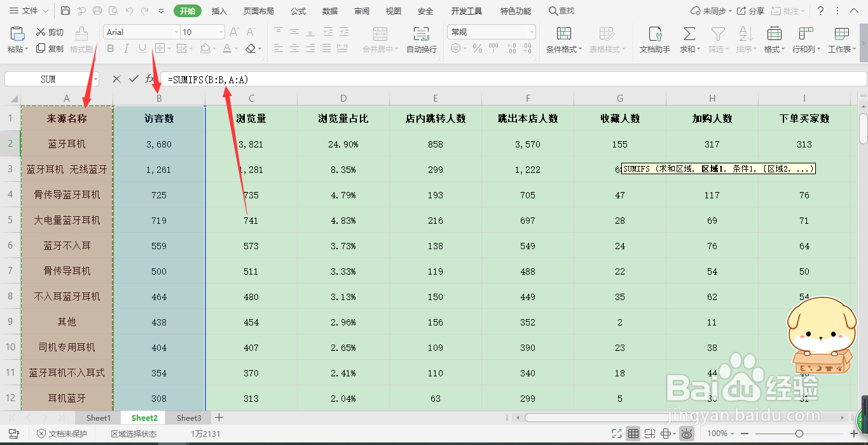The image size is (868, 445).
Task: Switch to Sheet1 tab
Action: (x=99, y=418)
